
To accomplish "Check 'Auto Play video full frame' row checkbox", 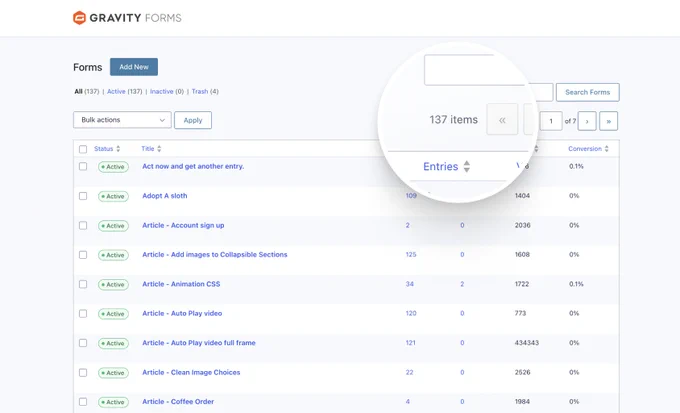I will [83, 343].
